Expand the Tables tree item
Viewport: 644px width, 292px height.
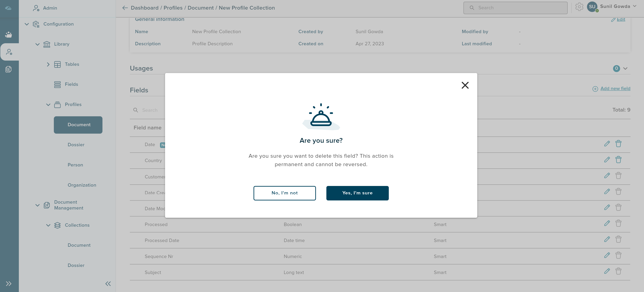pos(48,64)
